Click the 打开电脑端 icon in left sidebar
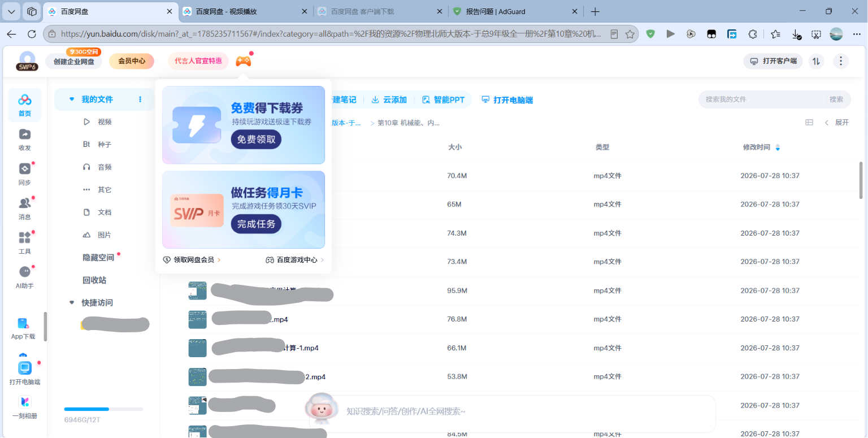The image size is (868, 438). pos(25,374)
